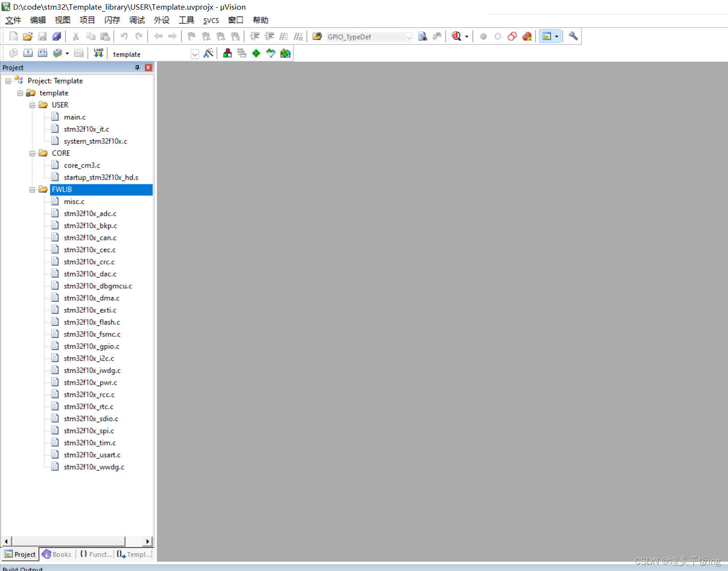The image size is (728, 571).
Task: Collapse the FWLIB folder
Action: point(32,190)
